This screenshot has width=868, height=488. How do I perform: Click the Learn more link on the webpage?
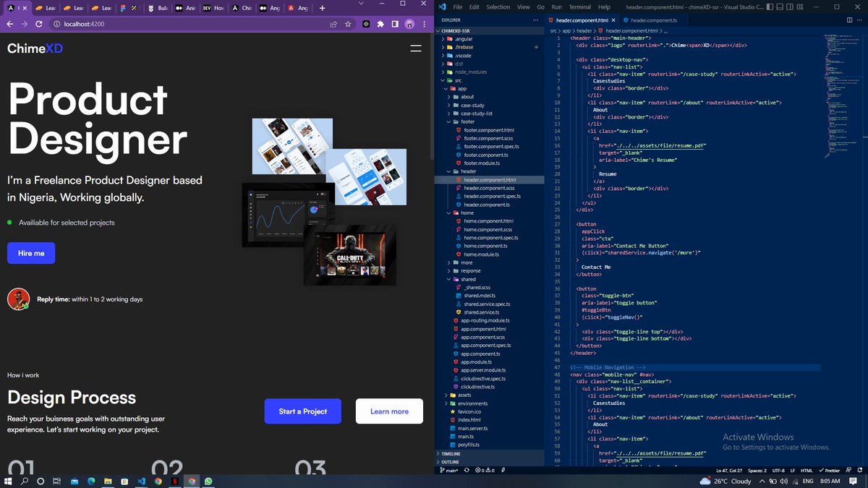(x=389, y=411)
